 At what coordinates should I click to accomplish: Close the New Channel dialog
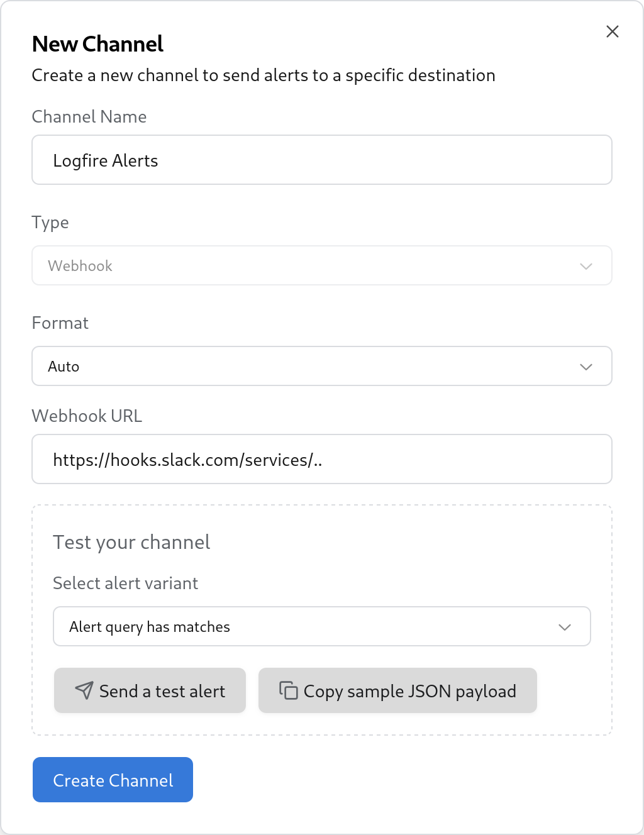tap(612, 31)
